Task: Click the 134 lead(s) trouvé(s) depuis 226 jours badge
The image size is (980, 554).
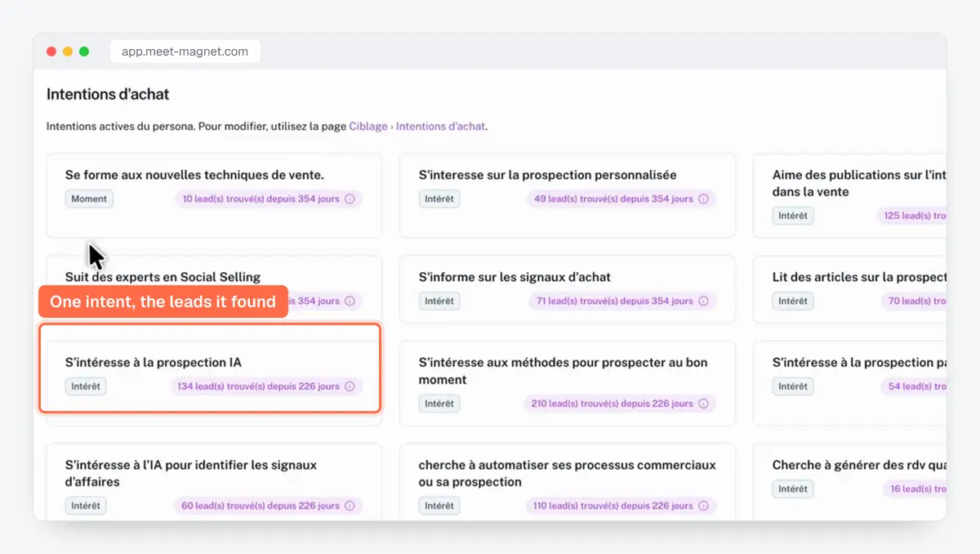Action: tap(266, 386)
